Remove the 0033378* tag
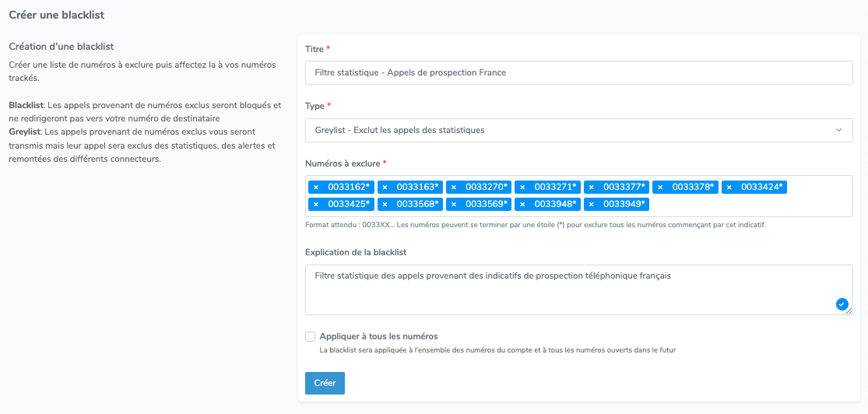 (x=660, y=187)
